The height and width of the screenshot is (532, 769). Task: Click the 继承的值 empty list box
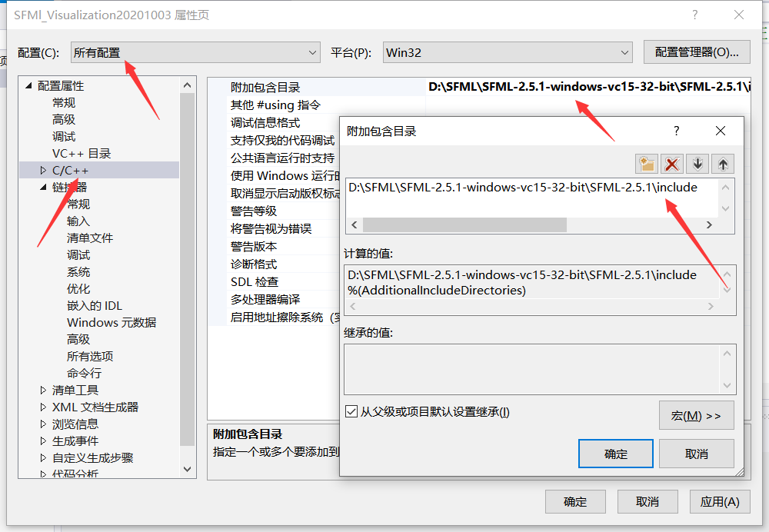coord(540,369)
